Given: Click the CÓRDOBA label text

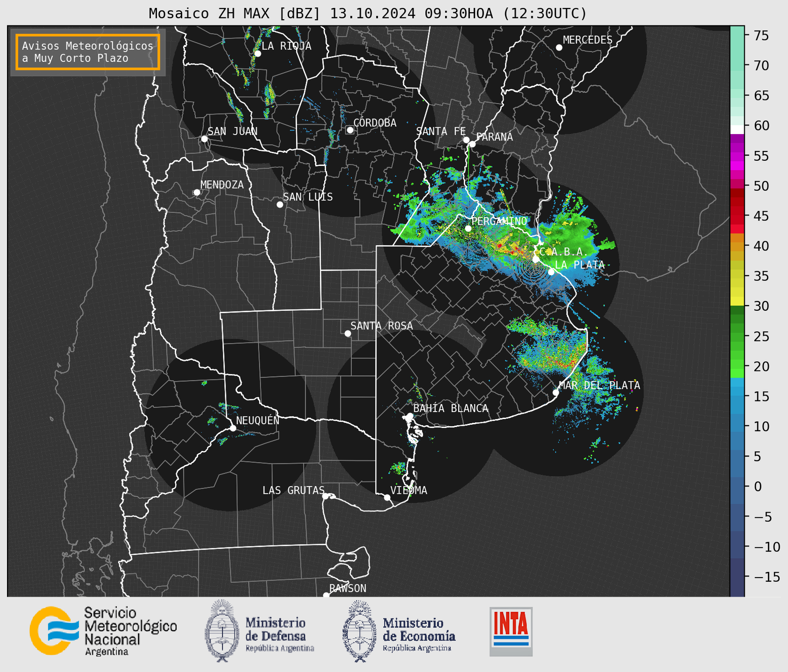Looking at the screenshot, I should 375,123.
